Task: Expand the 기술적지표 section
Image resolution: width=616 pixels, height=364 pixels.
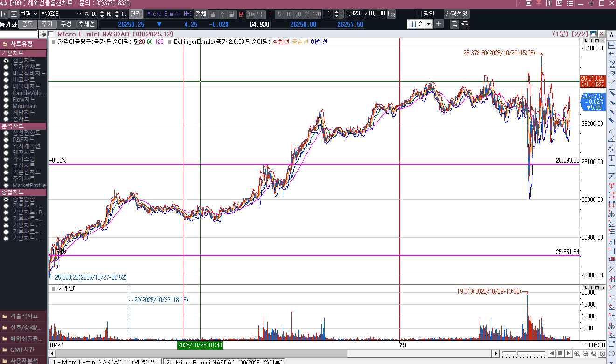Action: point(23,316)
